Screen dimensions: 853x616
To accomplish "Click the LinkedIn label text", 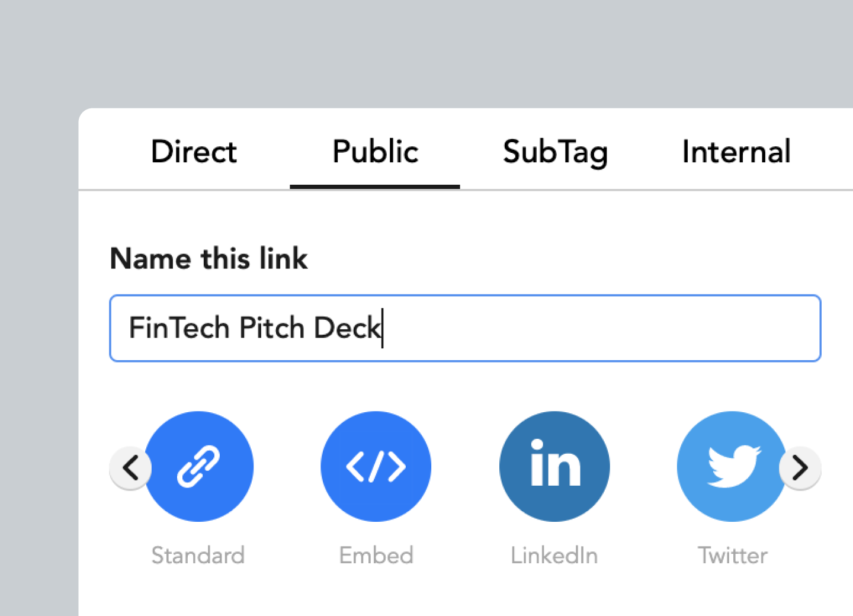I will tap(554, 556).
